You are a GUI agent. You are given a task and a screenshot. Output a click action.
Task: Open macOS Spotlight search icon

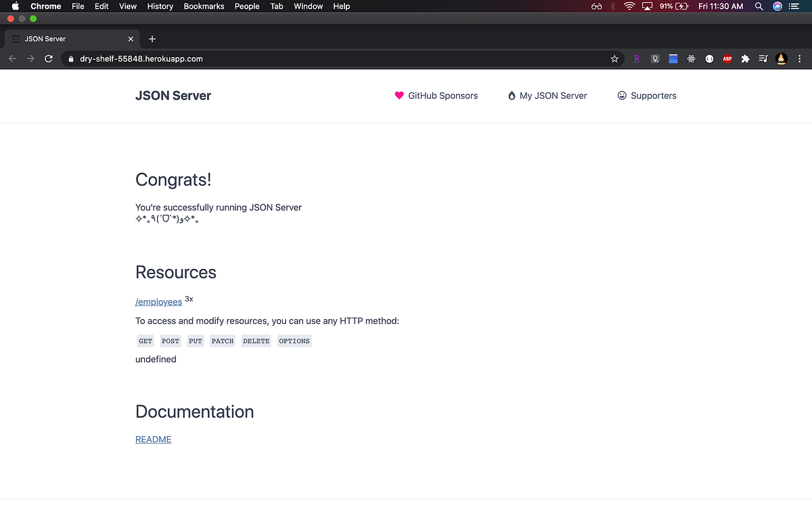[x=759, y=6]
